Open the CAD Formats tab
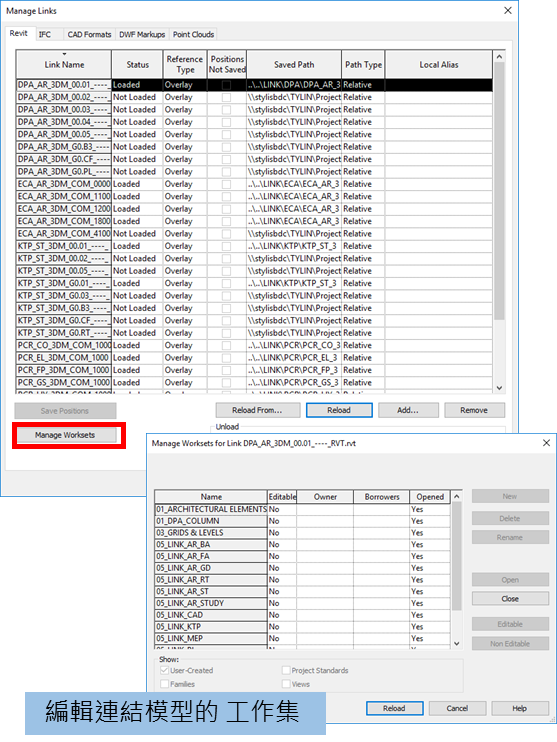 [x=89, y=35]
